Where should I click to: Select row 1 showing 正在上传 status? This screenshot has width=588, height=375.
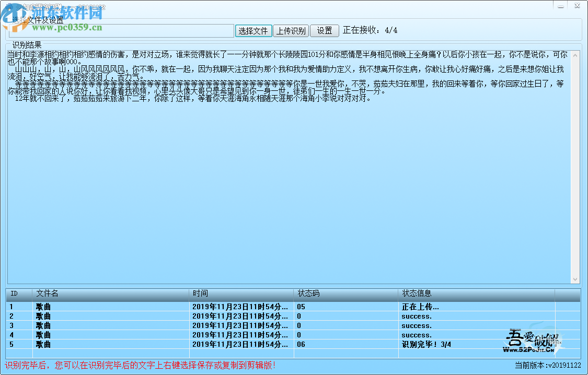(x=209, y=307)
